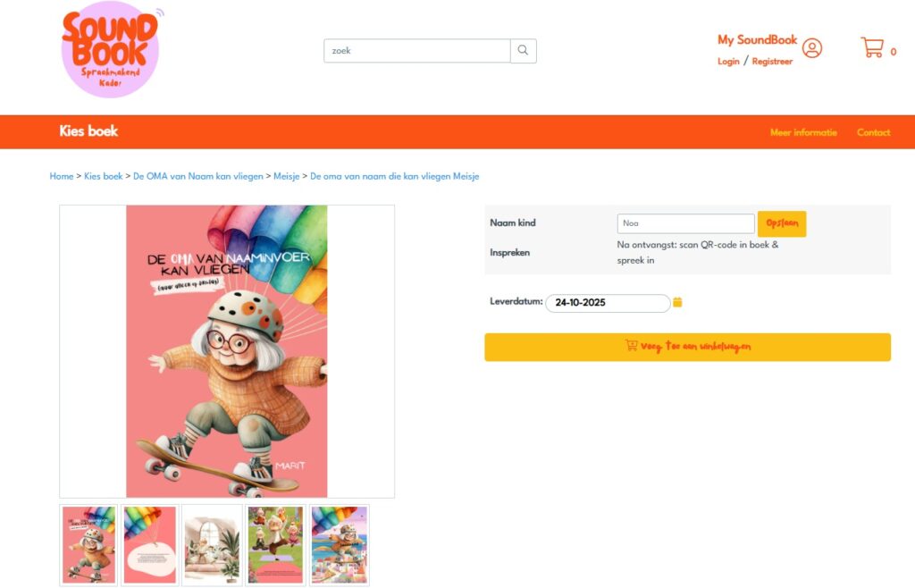Open the user account profile icon
The width and height of the screenshot is (915, 588).
pyautogui.click(x=811, y=48)
